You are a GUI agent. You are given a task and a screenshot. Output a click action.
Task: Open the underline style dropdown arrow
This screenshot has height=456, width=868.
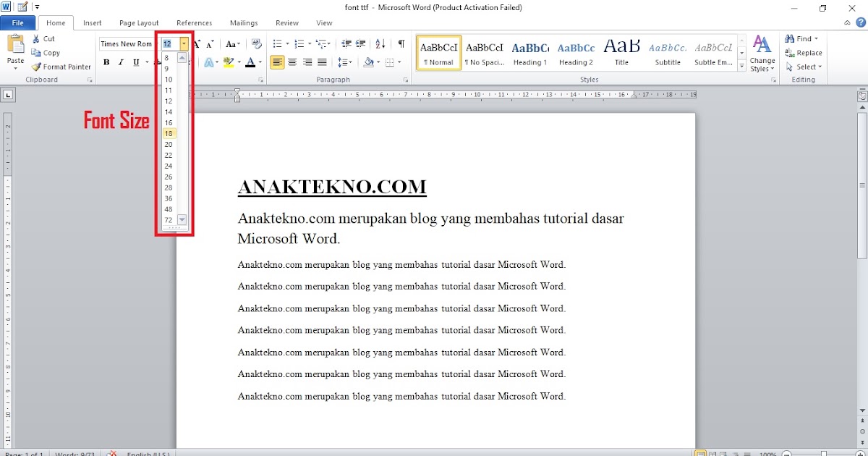pyautogui.click(x=146, y=62)
